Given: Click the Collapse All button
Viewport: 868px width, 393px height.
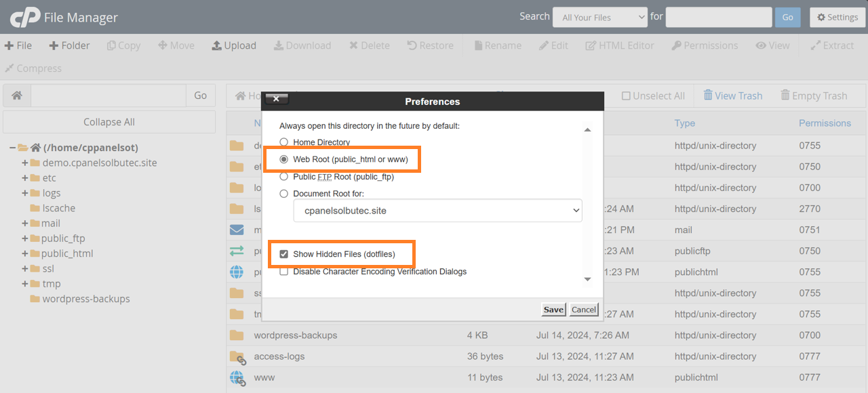Looking at the screenshot, I should pos(109,122).
